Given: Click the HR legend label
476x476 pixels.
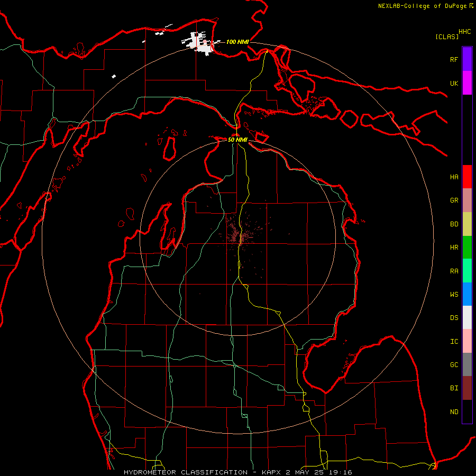Looking at the screenshot, I should click(454, 248).
